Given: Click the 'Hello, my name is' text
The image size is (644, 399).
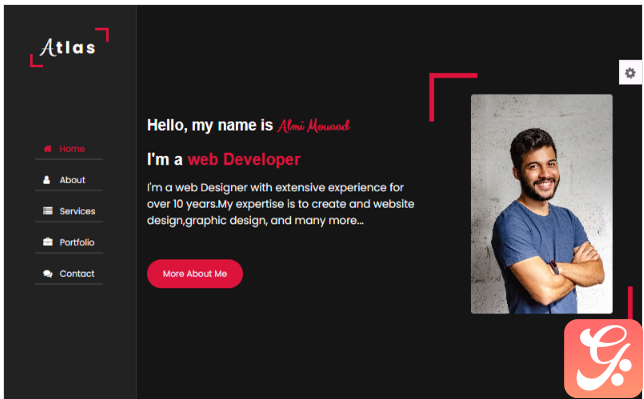Looking at the screenshot, I should coord(210,125).
